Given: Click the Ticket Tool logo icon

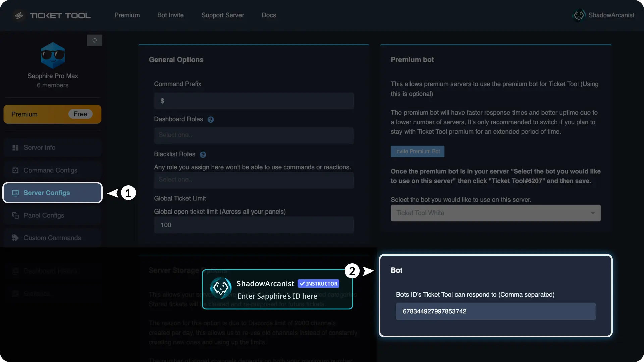Looking at the screenshot, I should pos(19,15).
